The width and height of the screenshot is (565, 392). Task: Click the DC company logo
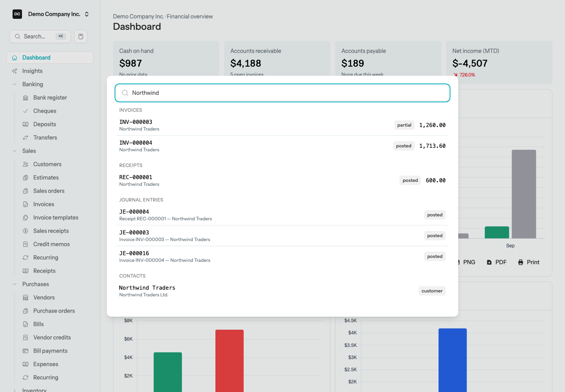click(x=17, y=14)
